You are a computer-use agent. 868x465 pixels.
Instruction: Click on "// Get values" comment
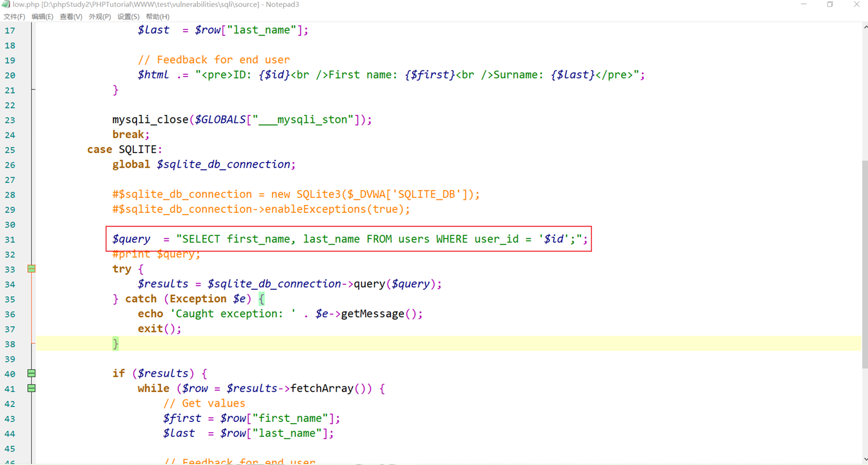(204, 403)
